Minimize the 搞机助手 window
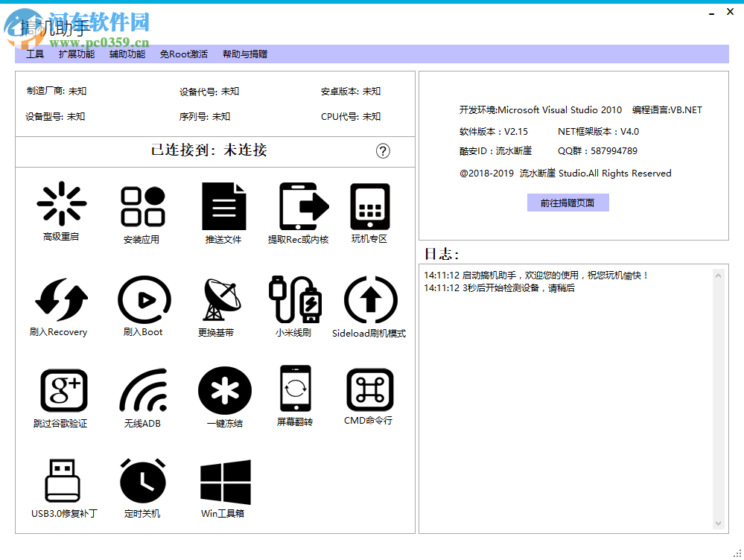Screen dimensions: 744x560 point(711,13)
